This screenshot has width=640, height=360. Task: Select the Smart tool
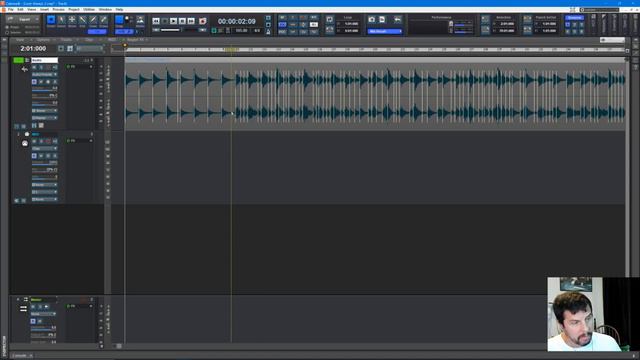point(51,20)
